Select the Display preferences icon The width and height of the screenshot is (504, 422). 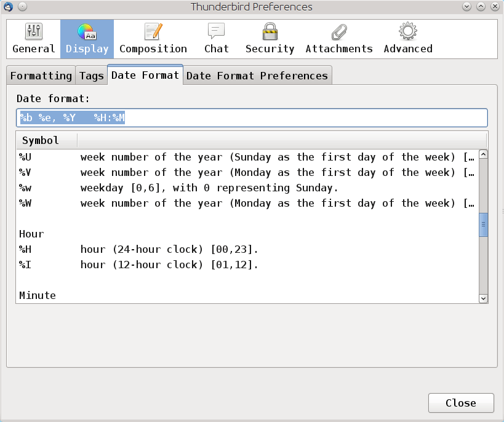coord(86,38)
